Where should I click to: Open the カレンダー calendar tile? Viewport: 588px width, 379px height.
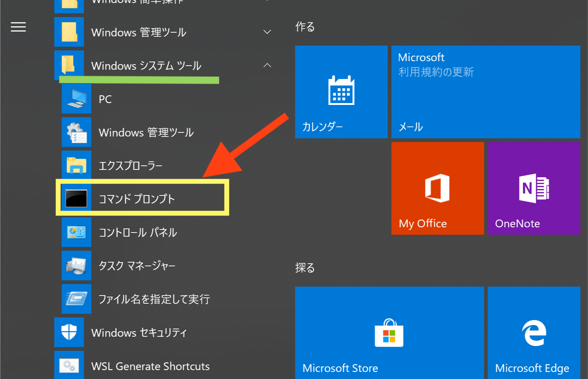click(x=341, y=92)
